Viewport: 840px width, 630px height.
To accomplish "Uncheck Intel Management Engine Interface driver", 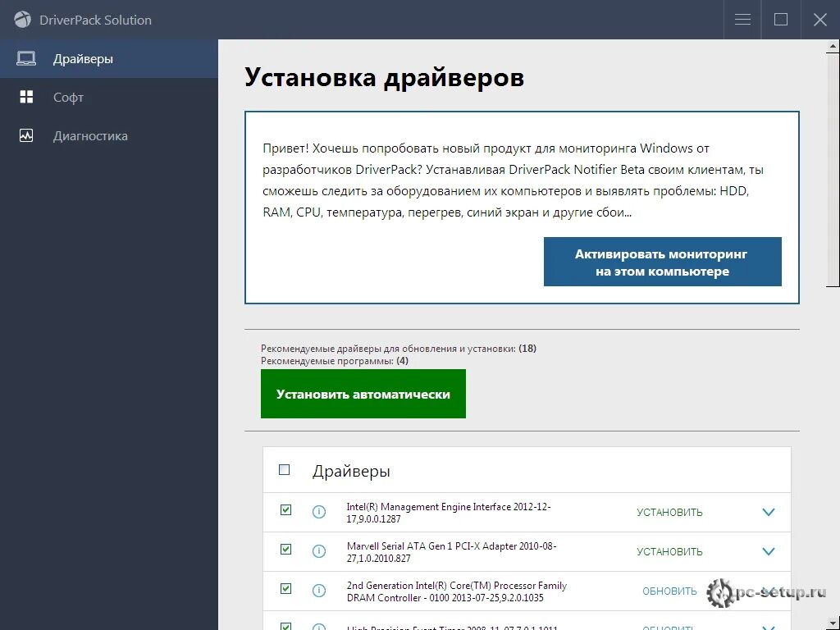I will click(286, 510).
